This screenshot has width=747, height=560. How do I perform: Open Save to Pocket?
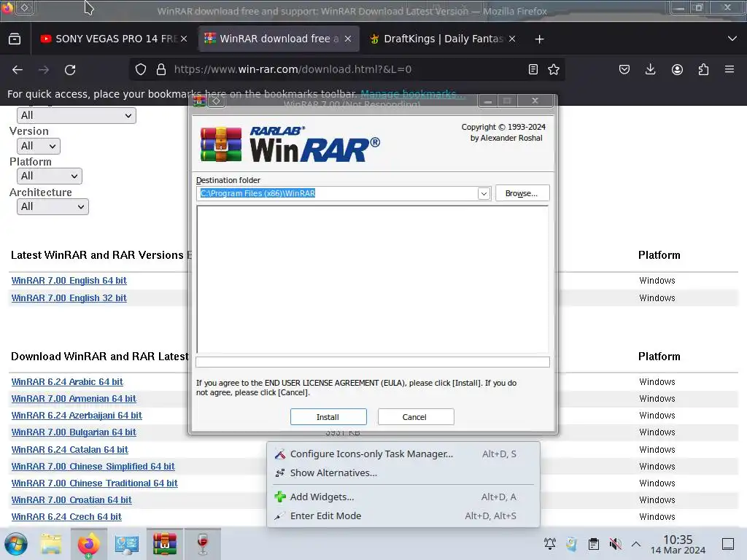(x=624, y=69)
